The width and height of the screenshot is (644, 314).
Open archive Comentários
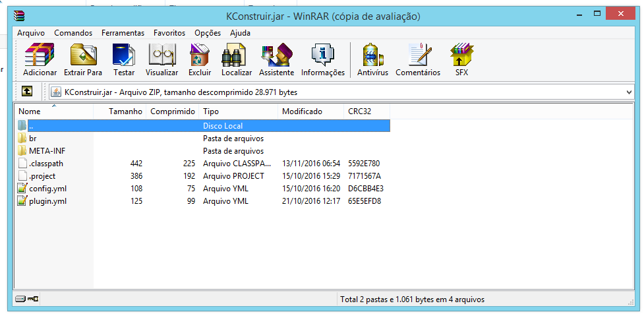coord(420,54)
